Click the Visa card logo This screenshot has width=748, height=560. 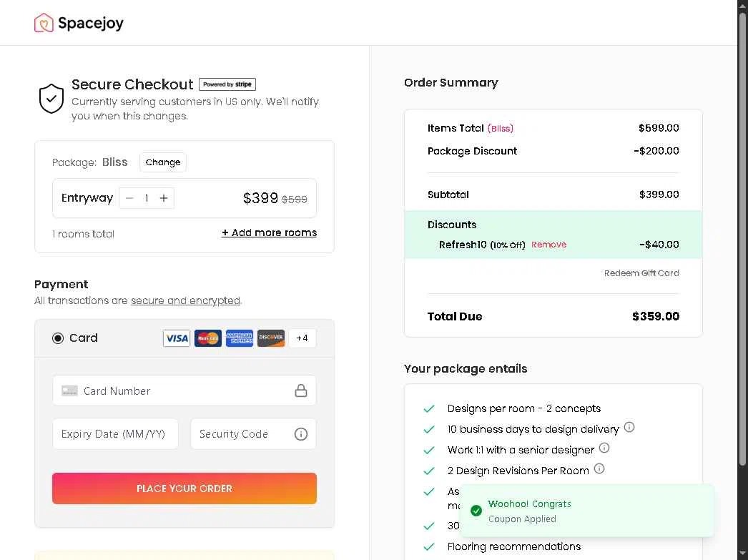(x=177, y=338)
